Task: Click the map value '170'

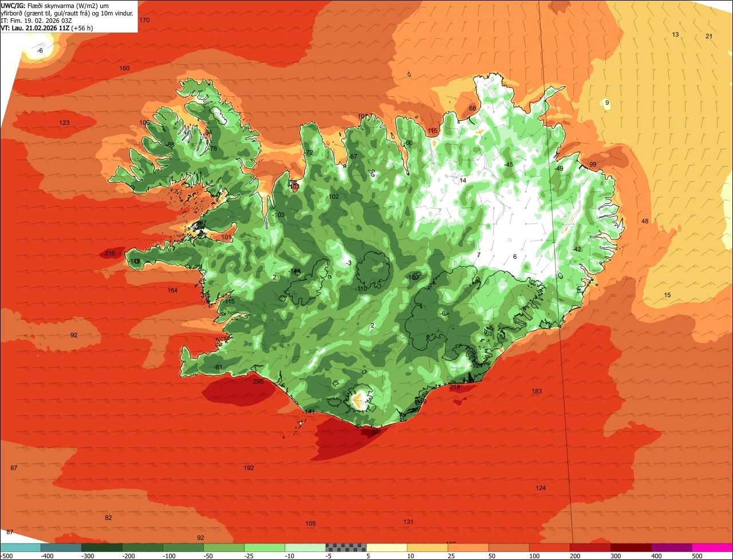Action: point(144,20)
